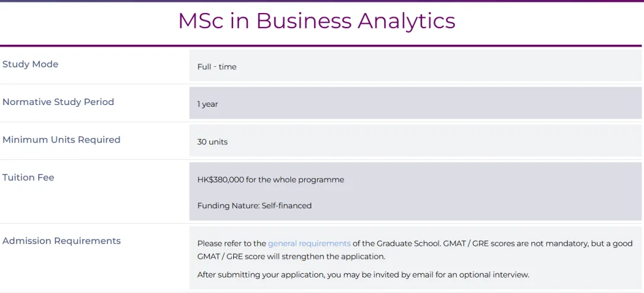Click the Full - time value cell

click(415, 65)
